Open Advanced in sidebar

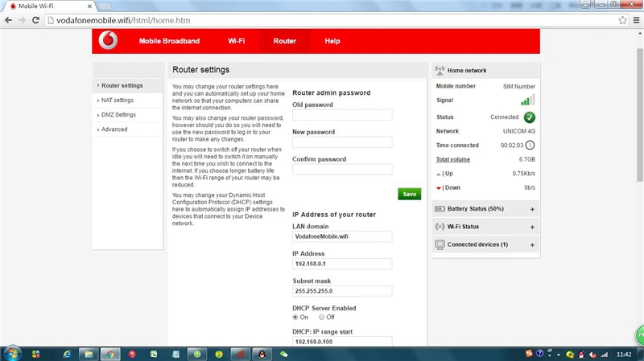(x=114, y=129)
